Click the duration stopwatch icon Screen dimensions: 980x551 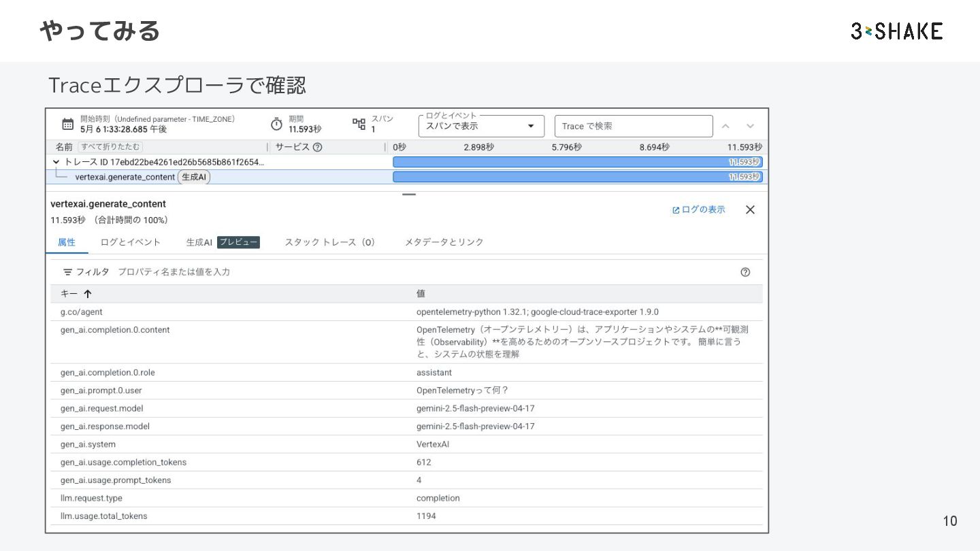(276, 124)
